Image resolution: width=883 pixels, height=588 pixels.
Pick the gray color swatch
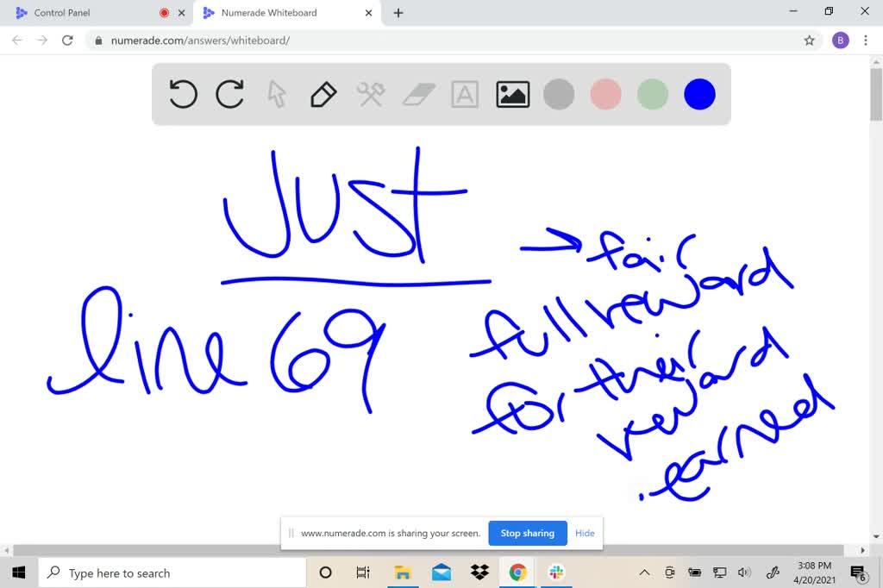(559, 94)
